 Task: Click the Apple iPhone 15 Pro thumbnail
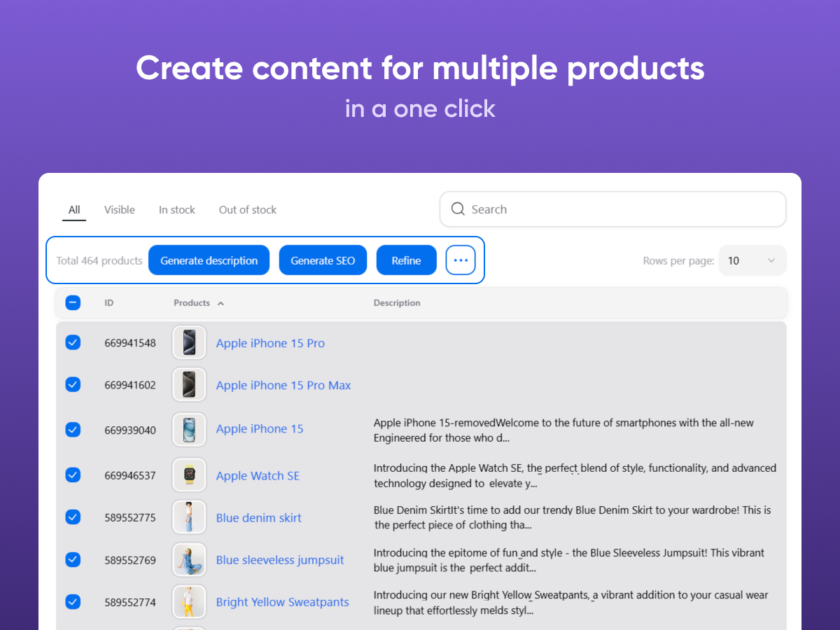[x=189, y=342]
